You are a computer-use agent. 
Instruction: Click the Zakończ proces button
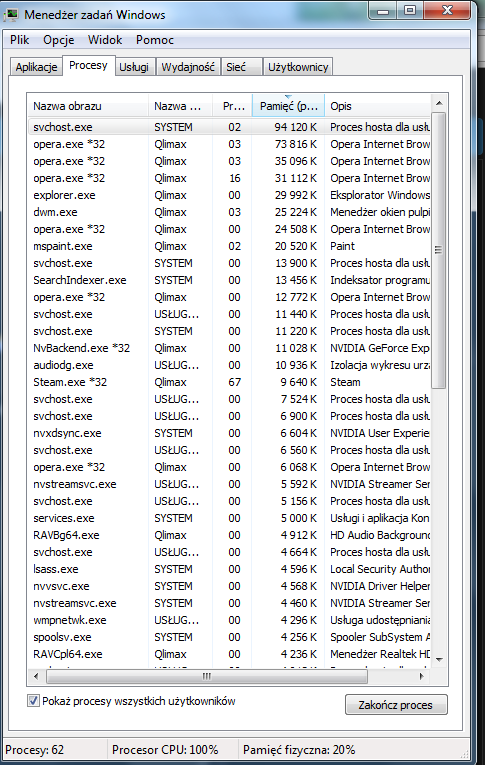point(396,705)
